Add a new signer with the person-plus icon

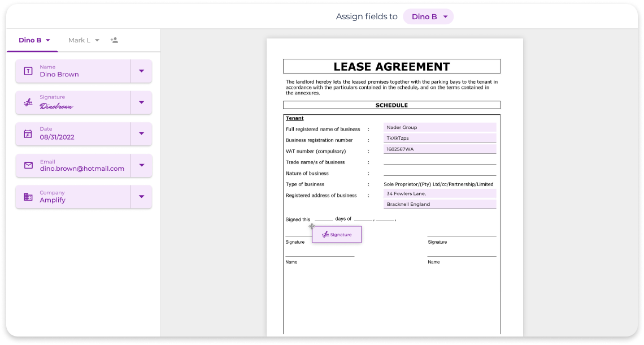(114, 40)
